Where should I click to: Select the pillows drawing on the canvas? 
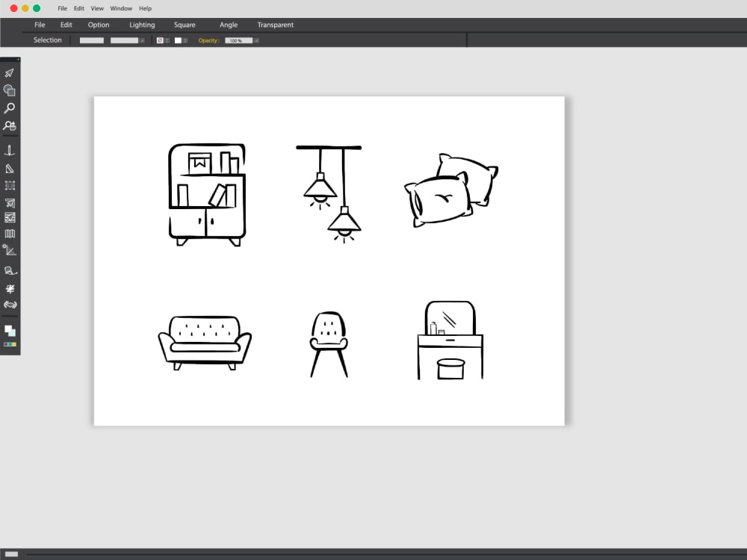coord(450,190)
